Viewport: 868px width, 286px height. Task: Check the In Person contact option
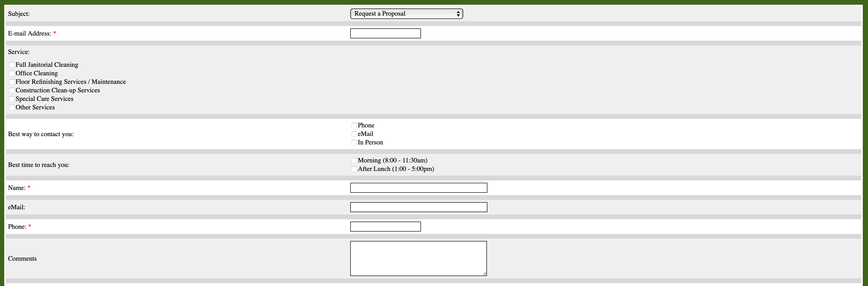pos(354,143)
